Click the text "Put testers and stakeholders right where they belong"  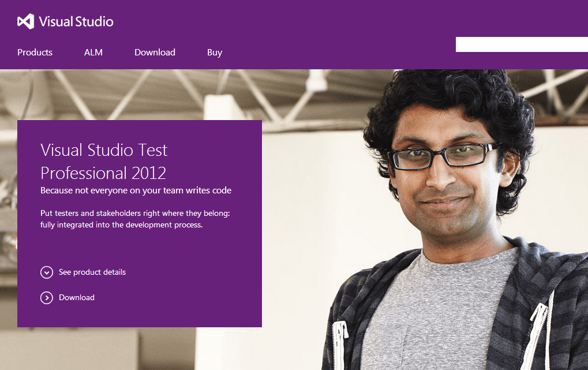click(x=135, y=213)
